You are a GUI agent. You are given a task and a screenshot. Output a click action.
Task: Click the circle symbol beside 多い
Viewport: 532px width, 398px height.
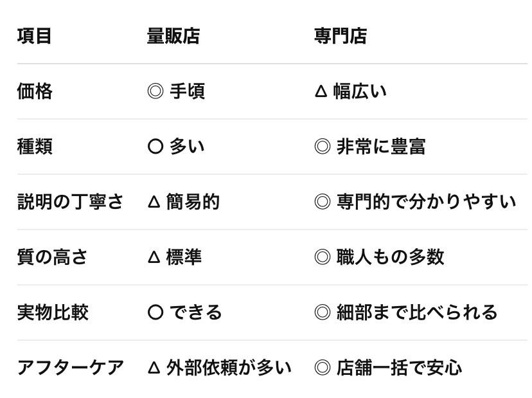(155, 147)
